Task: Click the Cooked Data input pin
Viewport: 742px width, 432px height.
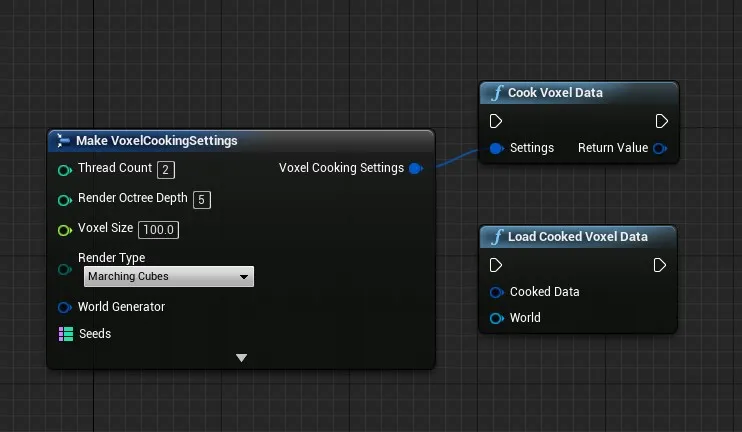Action: click(x=496, y=292)
